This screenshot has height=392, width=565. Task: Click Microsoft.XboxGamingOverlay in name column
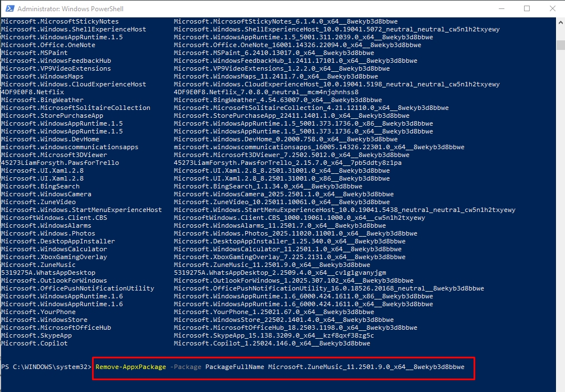tap(54, 257)
